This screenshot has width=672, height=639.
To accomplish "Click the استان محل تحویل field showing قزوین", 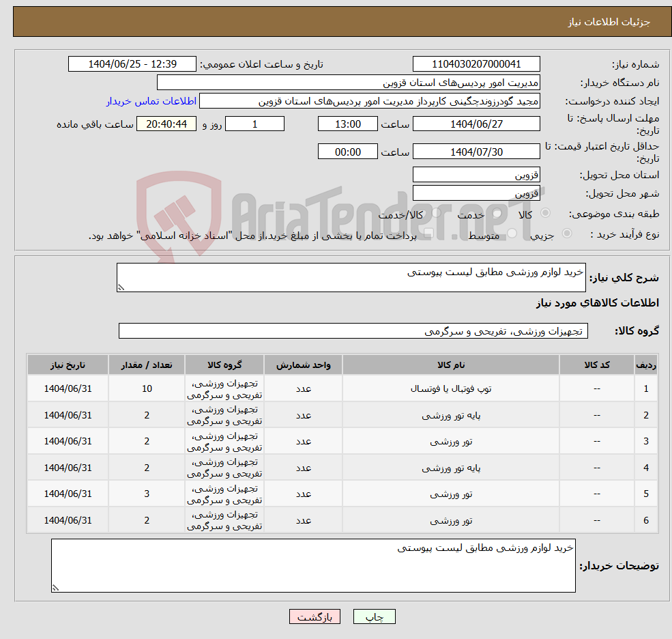I will point(476,175).
